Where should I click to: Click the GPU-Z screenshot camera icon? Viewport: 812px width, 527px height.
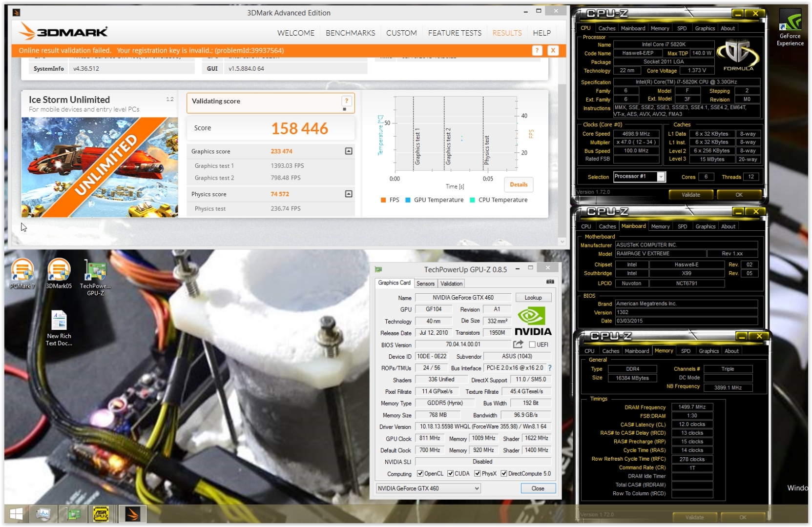click(550, 282)
